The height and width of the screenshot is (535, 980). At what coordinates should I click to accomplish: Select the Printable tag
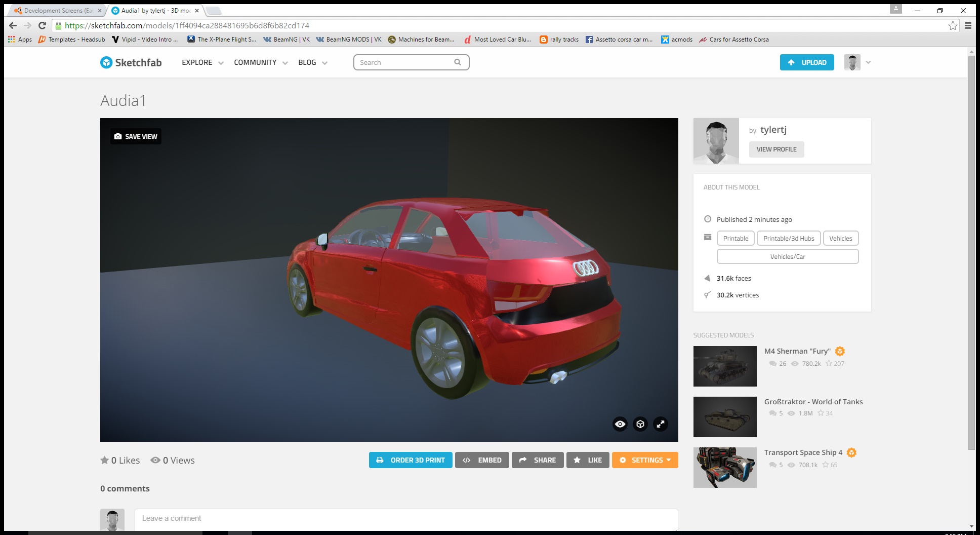(736, 238)
